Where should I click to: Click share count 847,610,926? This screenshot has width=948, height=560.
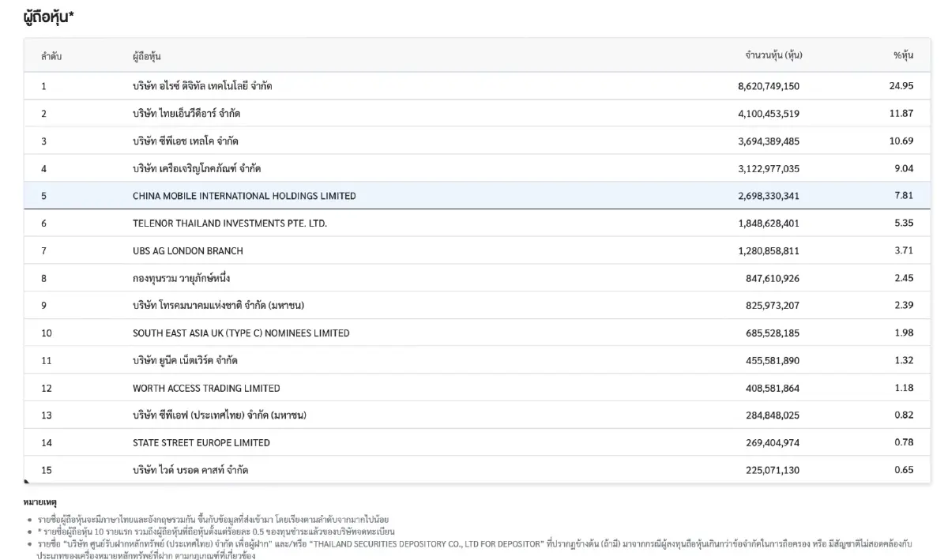coord(773,278)
